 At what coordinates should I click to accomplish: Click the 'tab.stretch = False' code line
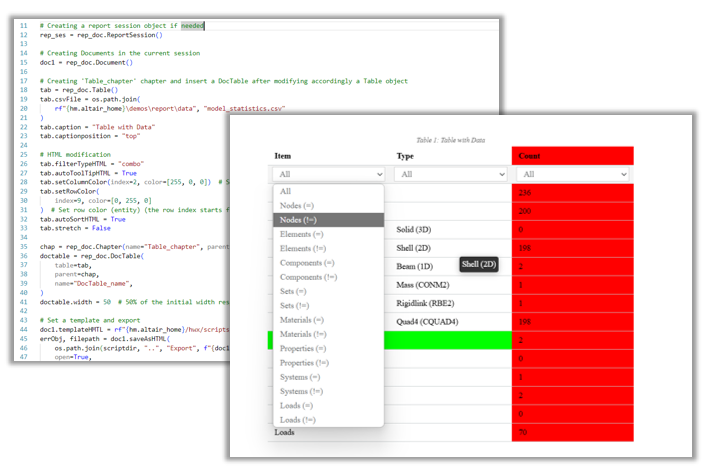click(x=75, y=228)
